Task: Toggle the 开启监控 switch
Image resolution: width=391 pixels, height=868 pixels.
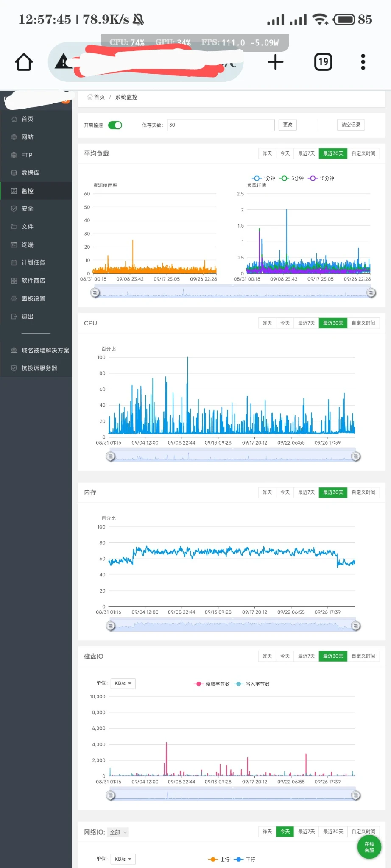Action: pyautogui.click(x=115, y=125)
